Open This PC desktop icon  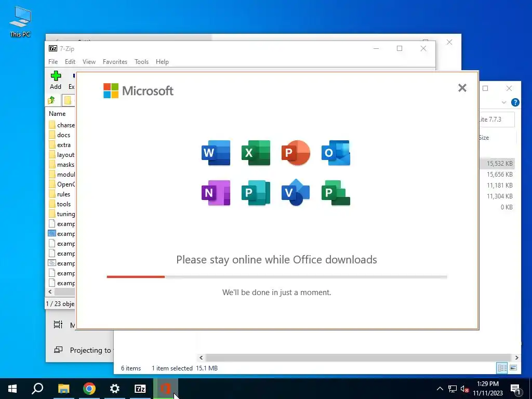(20, 21)
